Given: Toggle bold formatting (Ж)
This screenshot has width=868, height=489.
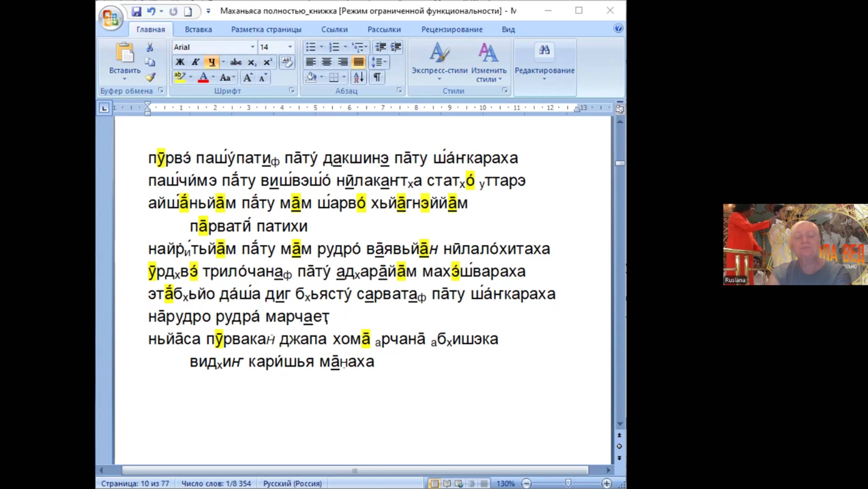Looking at the screenshot, I should point(180,62).
